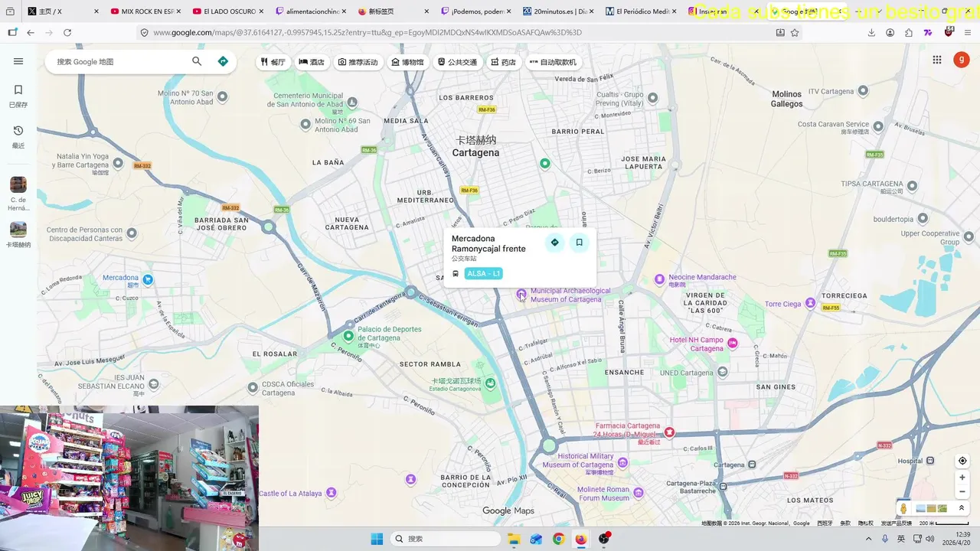Filter the map by Public transit (公共交通)
The width and height of the screenshot is (980, 551).
(457, 62)
